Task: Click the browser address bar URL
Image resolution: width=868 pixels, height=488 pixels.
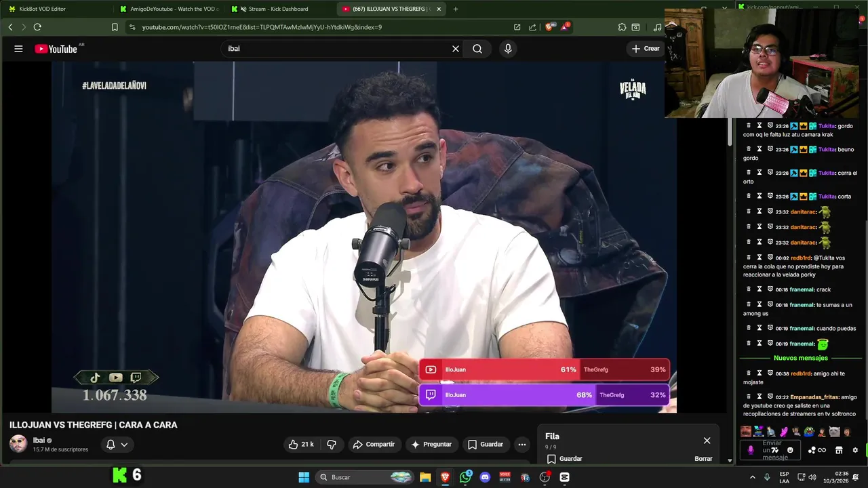Action: [262, 27]
